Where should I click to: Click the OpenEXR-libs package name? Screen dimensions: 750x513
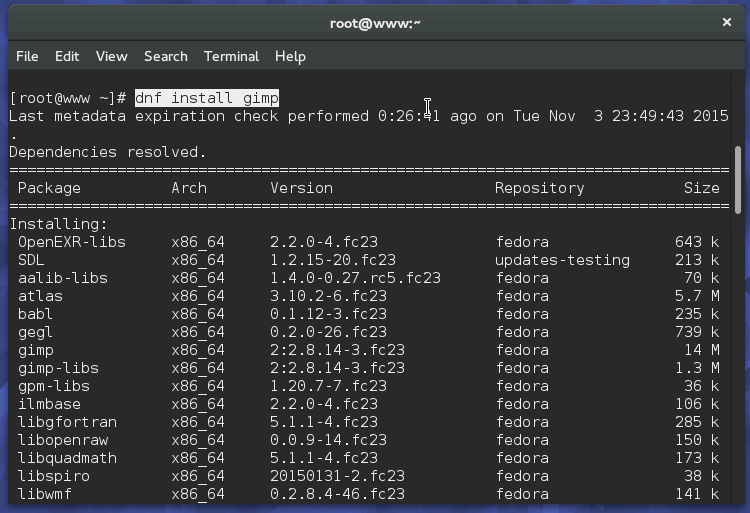click(71, 242)
